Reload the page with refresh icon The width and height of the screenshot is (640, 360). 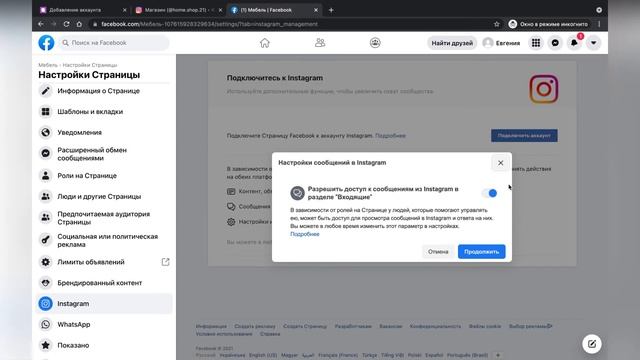[66, 24]
